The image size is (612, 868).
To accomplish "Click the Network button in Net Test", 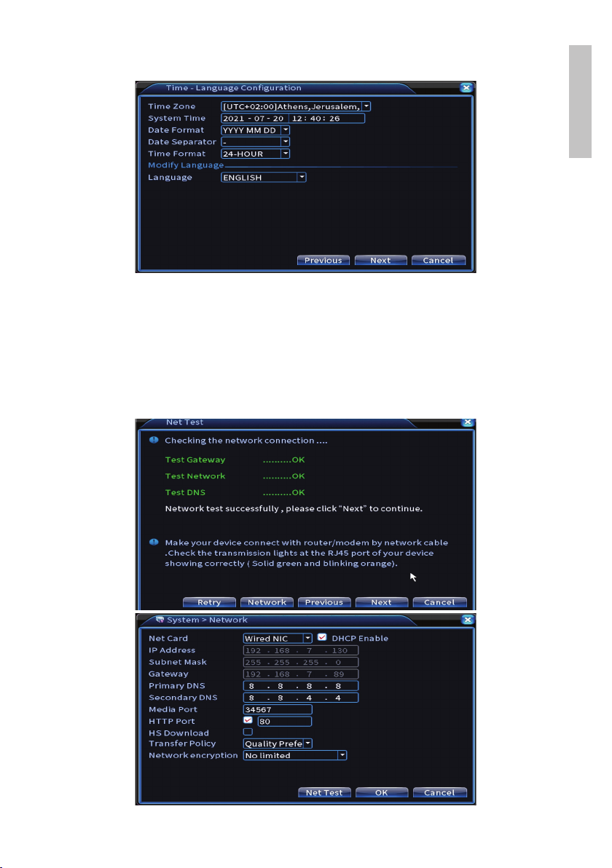I will coord(267,602).
